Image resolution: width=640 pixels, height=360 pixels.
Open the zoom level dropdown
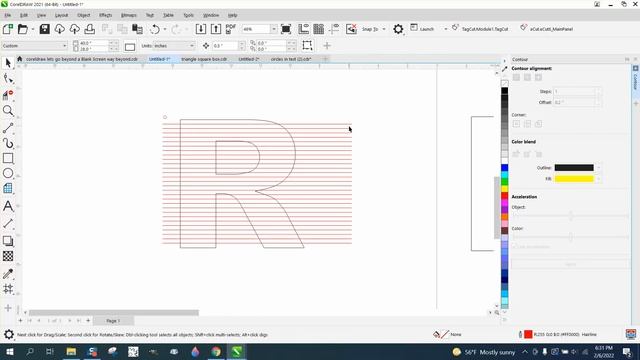point(274,29)
